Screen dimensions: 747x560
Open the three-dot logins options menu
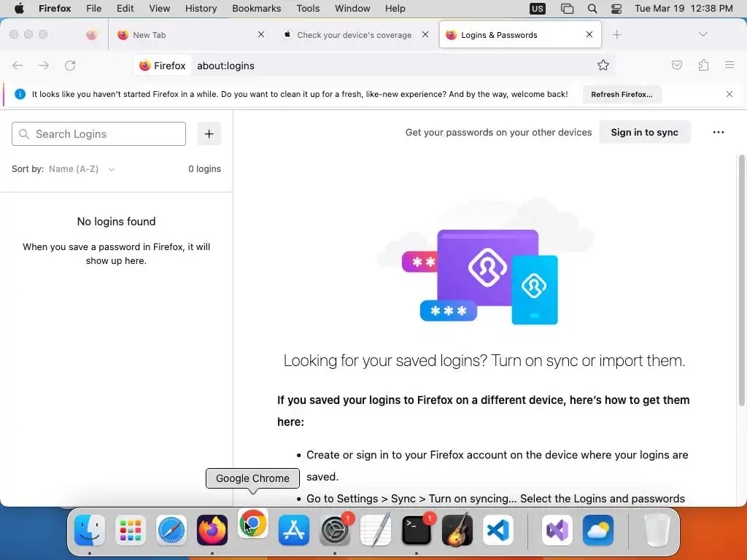719,133
